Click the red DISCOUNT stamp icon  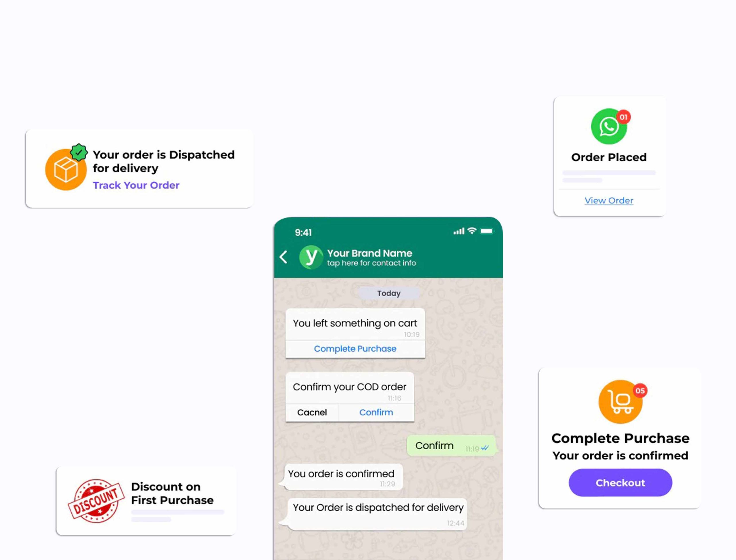click(96, 501)
